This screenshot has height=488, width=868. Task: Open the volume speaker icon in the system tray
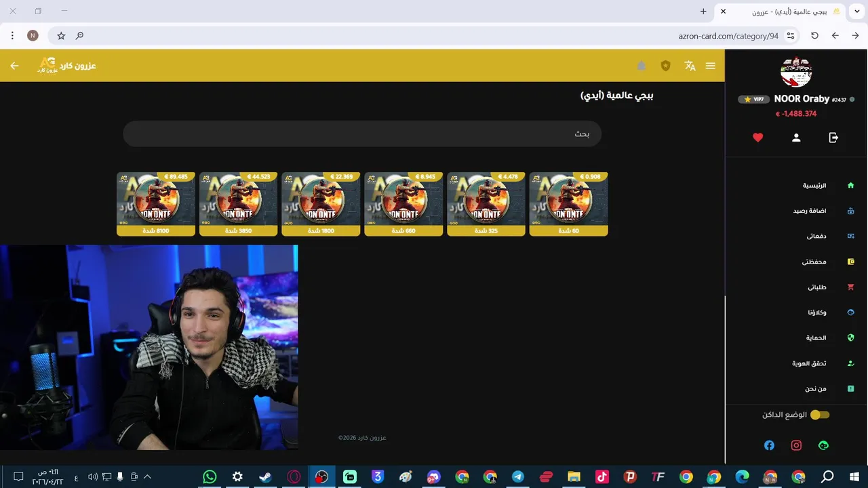coord(93,477)
